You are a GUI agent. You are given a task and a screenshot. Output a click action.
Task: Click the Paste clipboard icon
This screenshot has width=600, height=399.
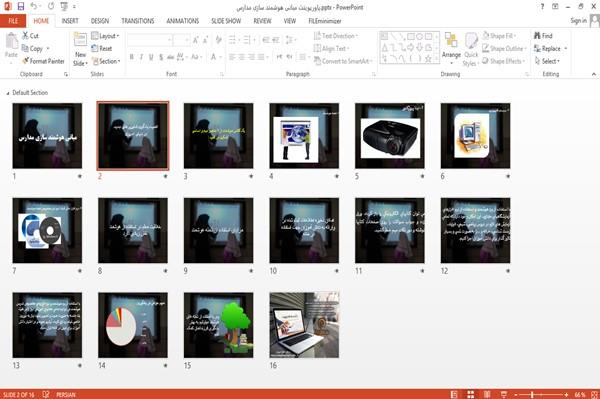coord(11,41)
